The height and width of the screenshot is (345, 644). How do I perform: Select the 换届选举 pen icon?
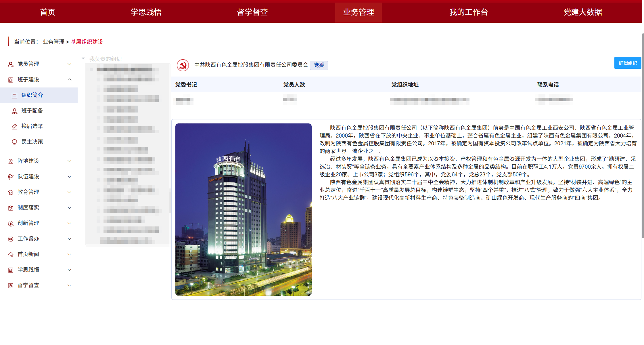(x=14, y=126)
